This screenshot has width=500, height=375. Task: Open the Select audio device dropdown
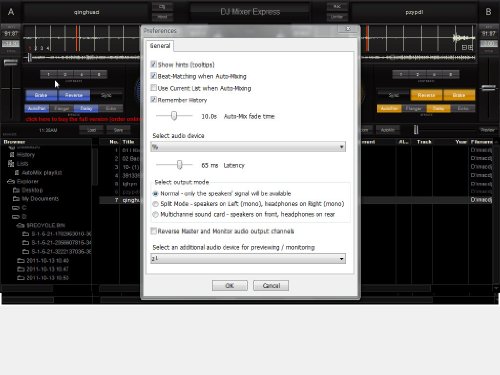pos(248,147)
